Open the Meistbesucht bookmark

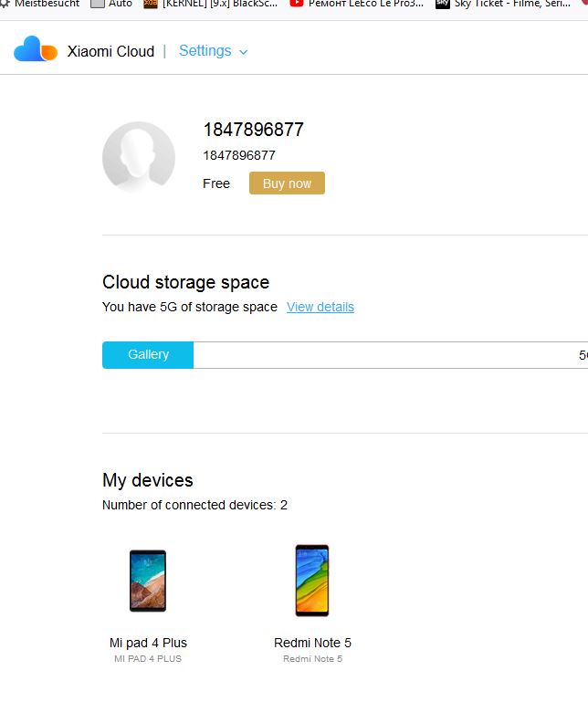click(x=40, y=4)
